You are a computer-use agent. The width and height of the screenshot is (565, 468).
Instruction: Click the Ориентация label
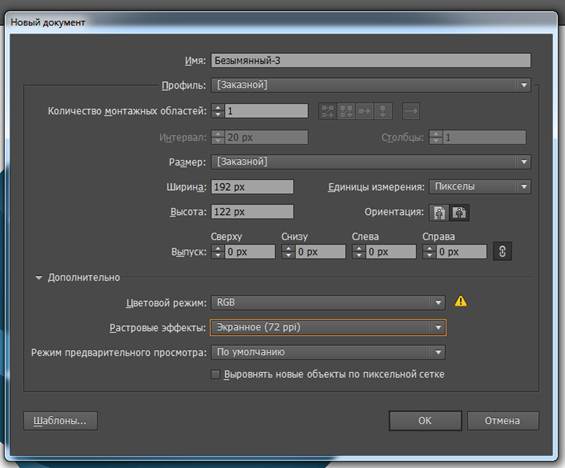coord(393,212)
